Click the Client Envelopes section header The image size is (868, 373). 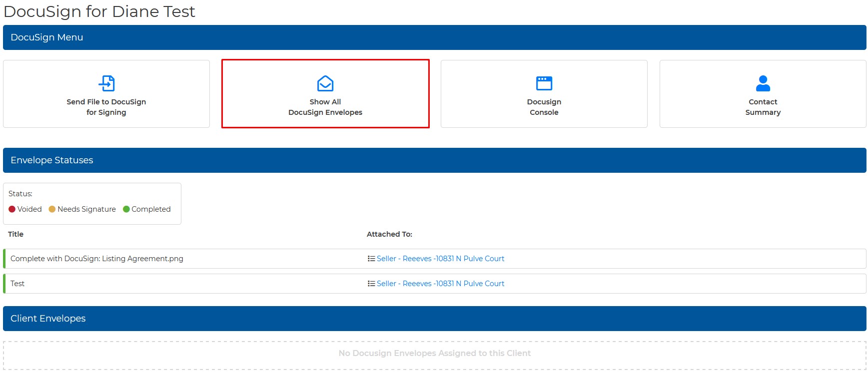[x=435, y=319]
